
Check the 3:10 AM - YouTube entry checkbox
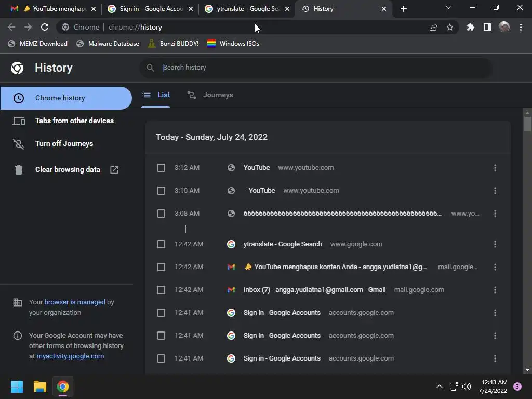tap(161, 191)
